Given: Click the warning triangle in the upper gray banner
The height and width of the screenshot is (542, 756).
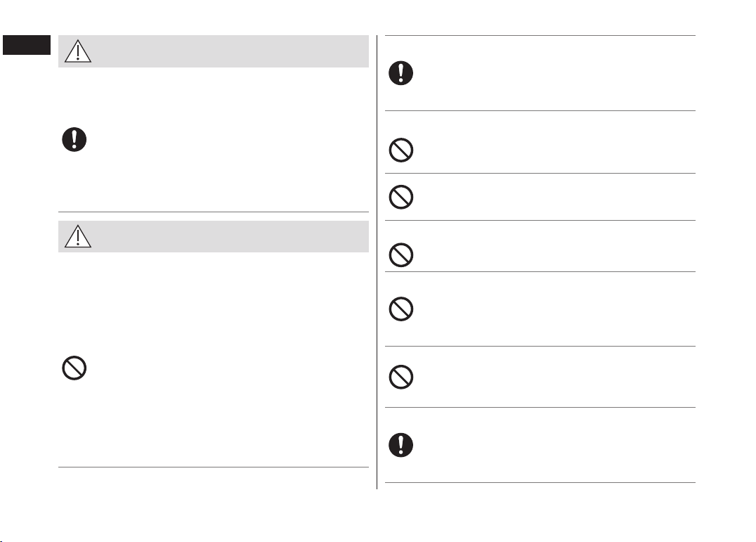Looking at the screenshot, I should [x=77, y=51].
